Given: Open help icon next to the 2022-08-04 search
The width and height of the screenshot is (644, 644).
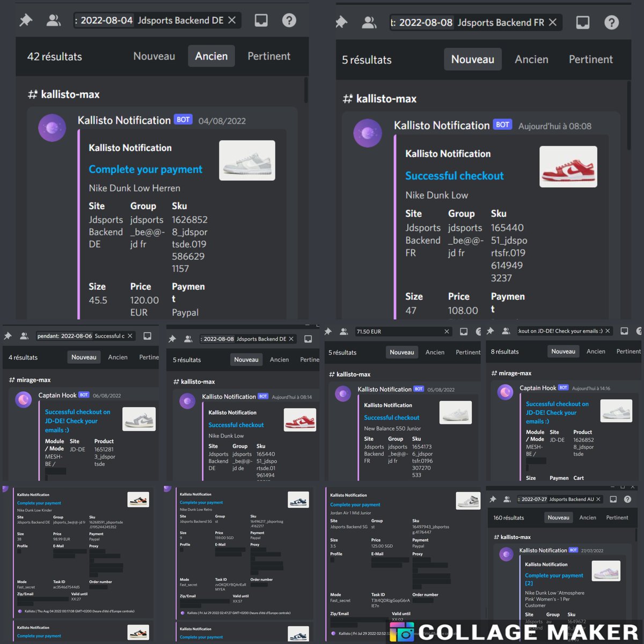Looking at the screenshot, I should (x=289, y=20).
